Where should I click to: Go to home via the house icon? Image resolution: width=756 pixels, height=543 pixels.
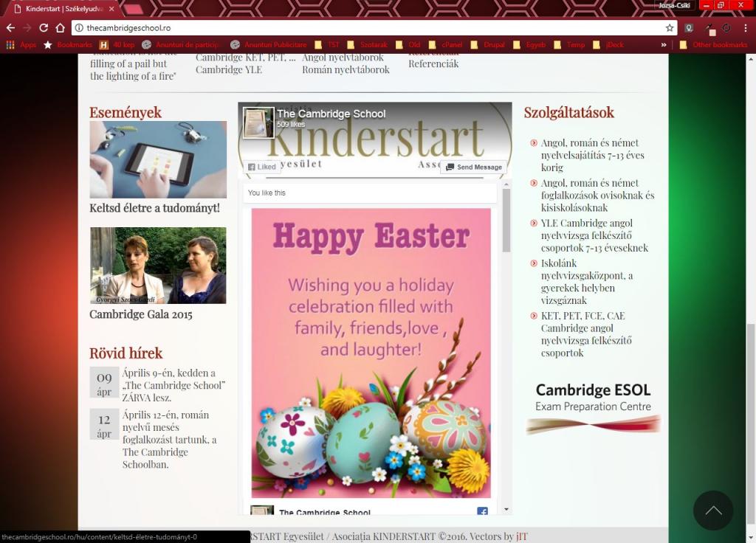point(61,28)
